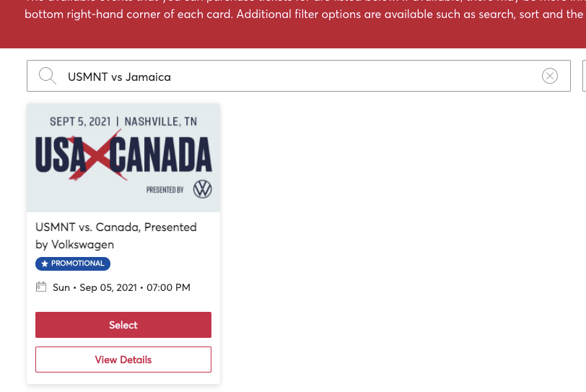Image resolution: width=586 pixels, height=392 pixels.
Task: Click the Volkswagen logo in the banner
Action: [203, 190]
